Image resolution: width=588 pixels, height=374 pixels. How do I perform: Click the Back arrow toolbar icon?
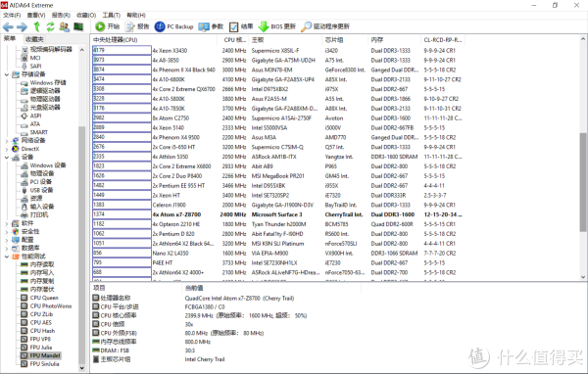pos(8,26)
